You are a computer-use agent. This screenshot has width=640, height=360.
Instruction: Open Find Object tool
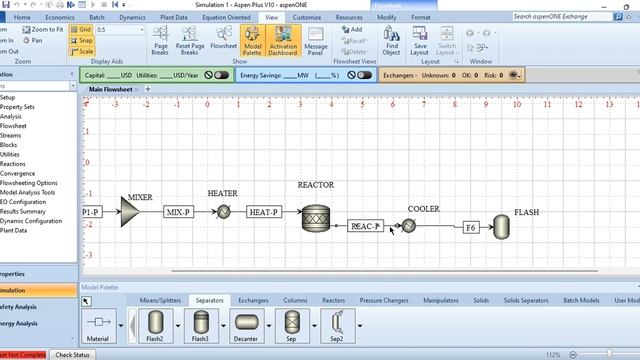pos(391,40)
